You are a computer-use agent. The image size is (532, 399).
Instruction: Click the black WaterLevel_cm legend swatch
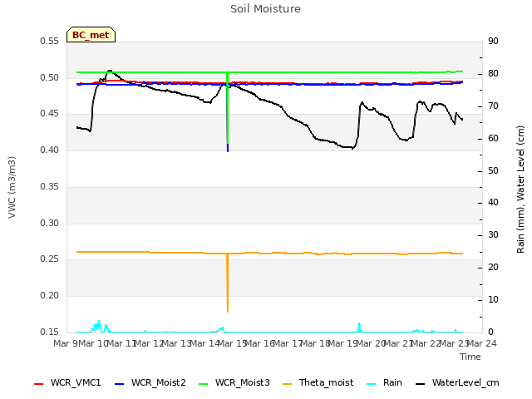click(421, 384)
